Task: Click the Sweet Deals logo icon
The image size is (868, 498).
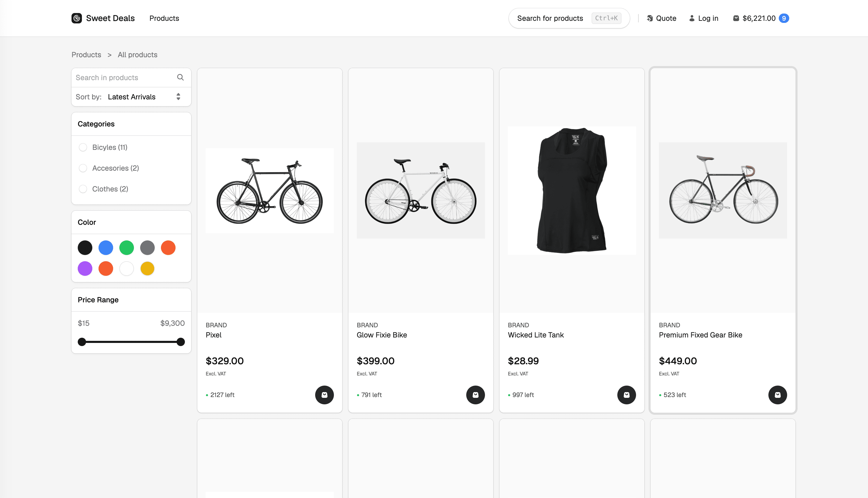Action: pyautogui.click(x=76, y=18)
